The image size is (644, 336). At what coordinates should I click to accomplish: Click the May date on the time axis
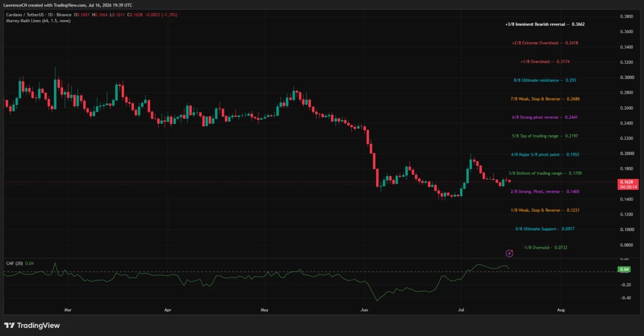(265, 309)
